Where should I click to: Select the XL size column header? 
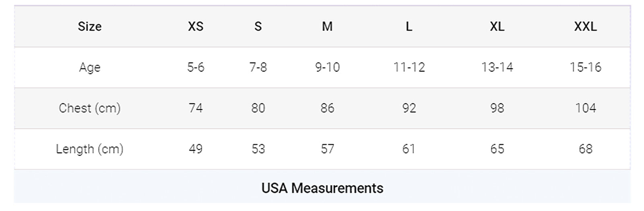coord(497,27)
